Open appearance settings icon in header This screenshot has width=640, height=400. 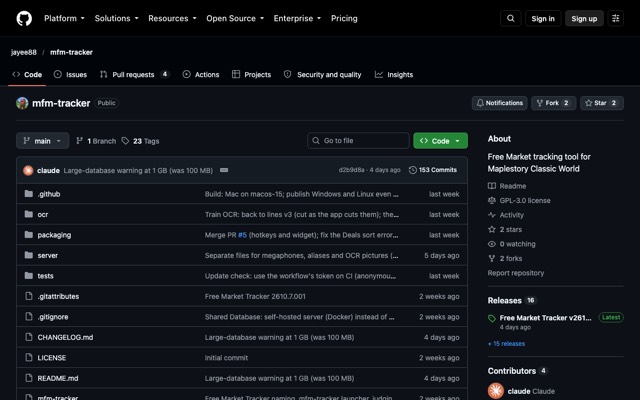coord(616,18)
